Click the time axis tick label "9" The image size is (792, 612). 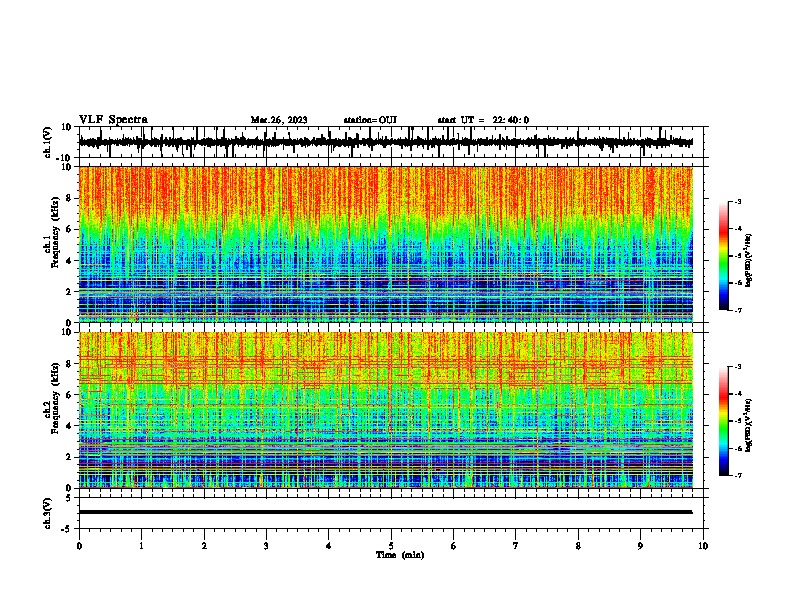pos(640,546)
